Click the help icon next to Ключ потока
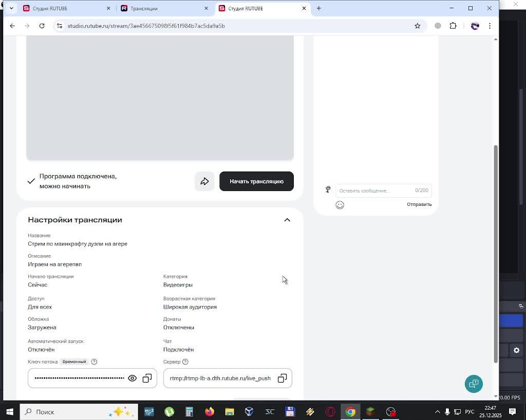This screenshot has height=420, width=526. pyautogui.click(x=94, y=362)
